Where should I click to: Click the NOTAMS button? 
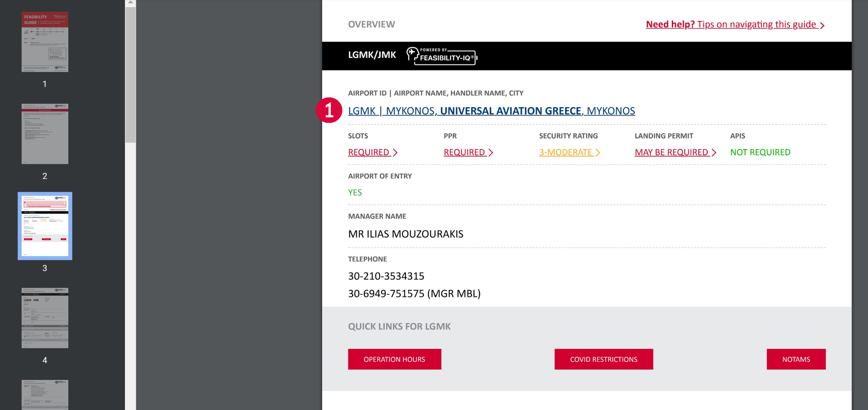pos(796,359)
